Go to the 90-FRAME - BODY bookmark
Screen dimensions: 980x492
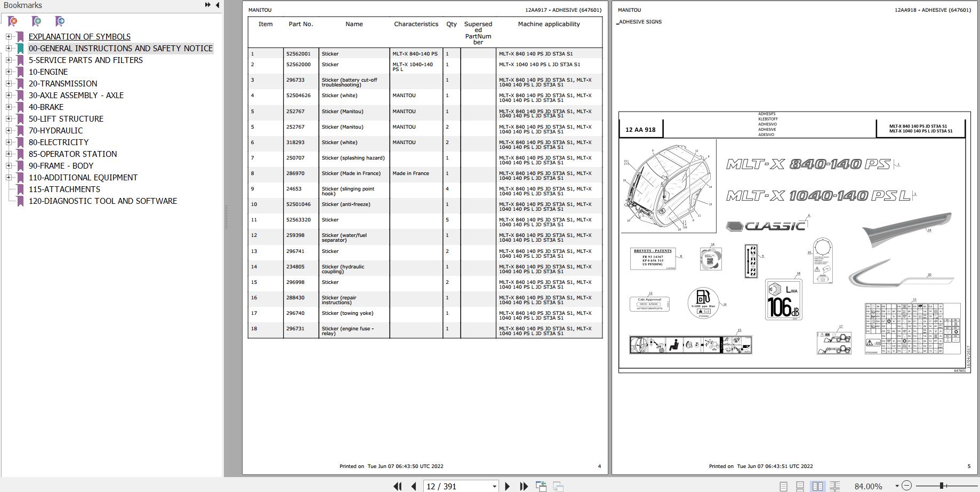point(61,166)
